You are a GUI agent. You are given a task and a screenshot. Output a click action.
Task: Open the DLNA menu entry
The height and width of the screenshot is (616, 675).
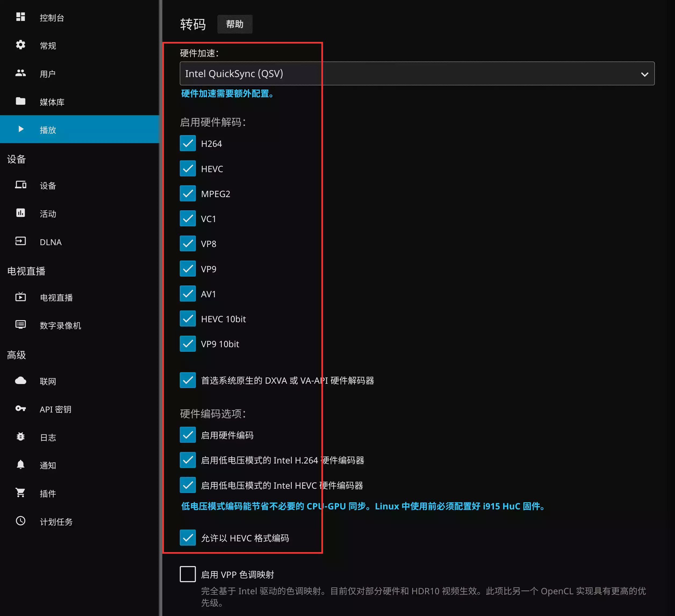50,242
